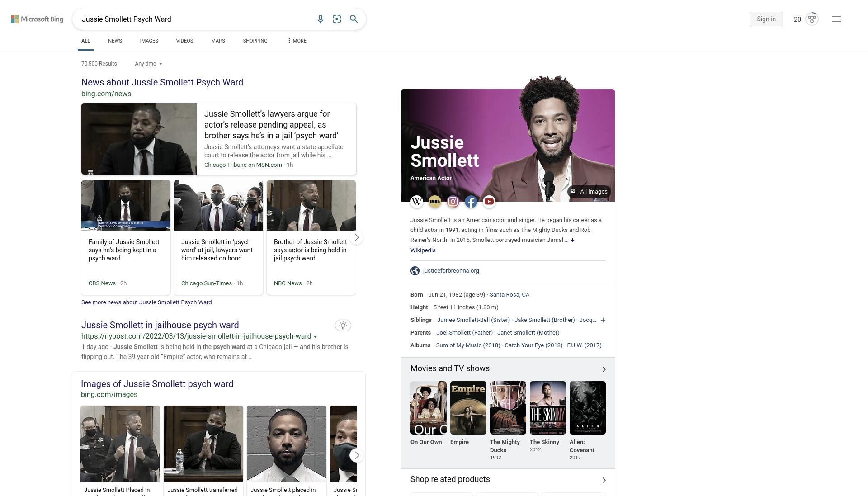Open the On Our Own poster

[429, 408]
